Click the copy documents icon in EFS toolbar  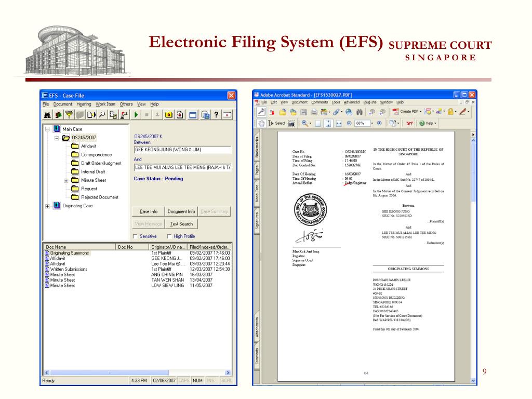(113, 115)
